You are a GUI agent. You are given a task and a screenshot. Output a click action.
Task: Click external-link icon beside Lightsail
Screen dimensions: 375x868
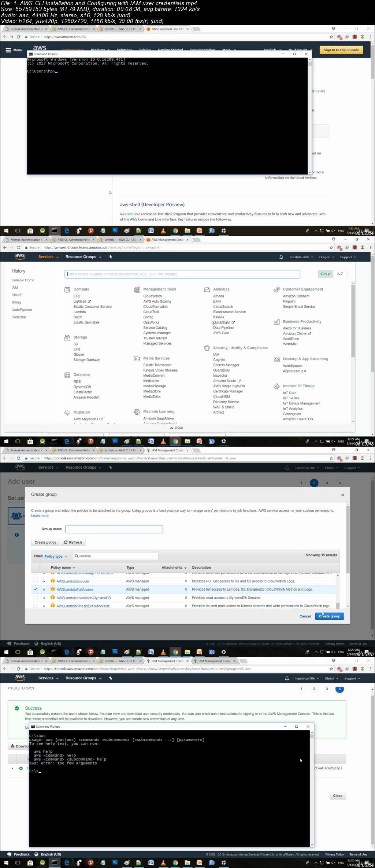(x=89, y=302)
